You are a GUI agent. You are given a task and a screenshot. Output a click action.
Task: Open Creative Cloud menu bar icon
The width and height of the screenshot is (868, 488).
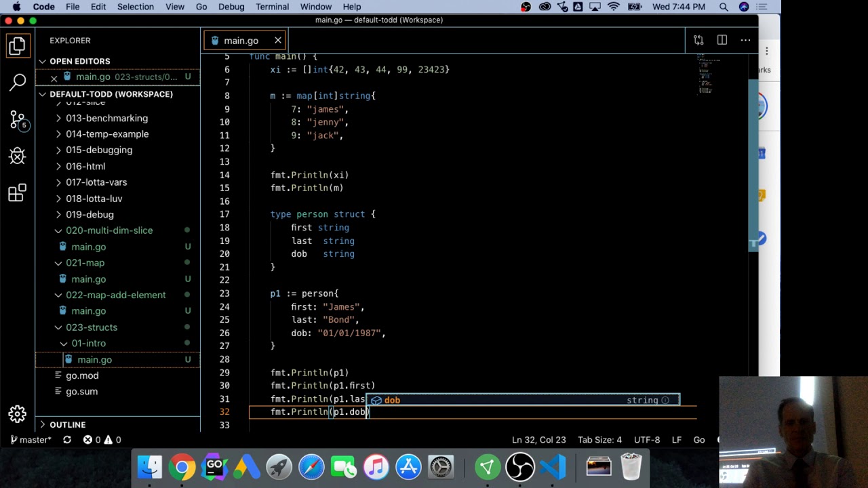[545, 7]
